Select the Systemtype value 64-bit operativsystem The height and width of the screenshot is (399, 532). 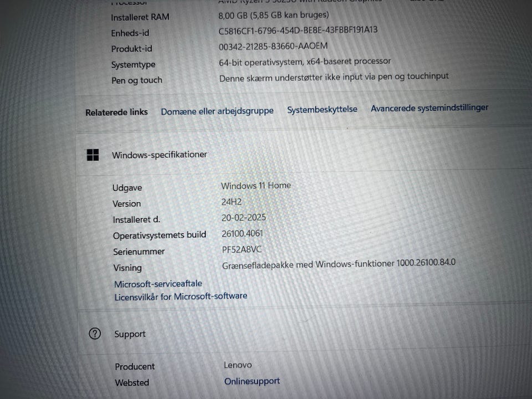(305, 62)
